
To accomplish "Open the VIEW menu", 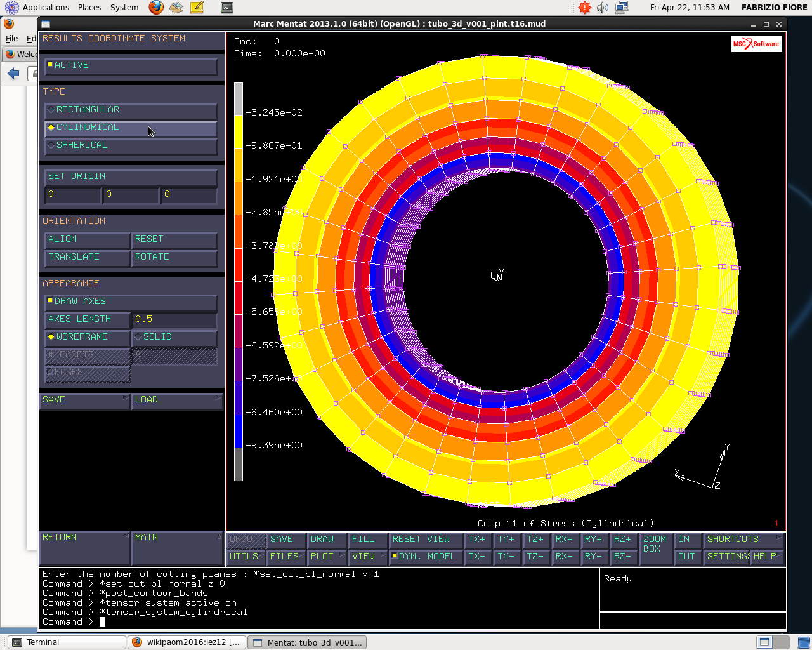I will (x=368, y=557).
